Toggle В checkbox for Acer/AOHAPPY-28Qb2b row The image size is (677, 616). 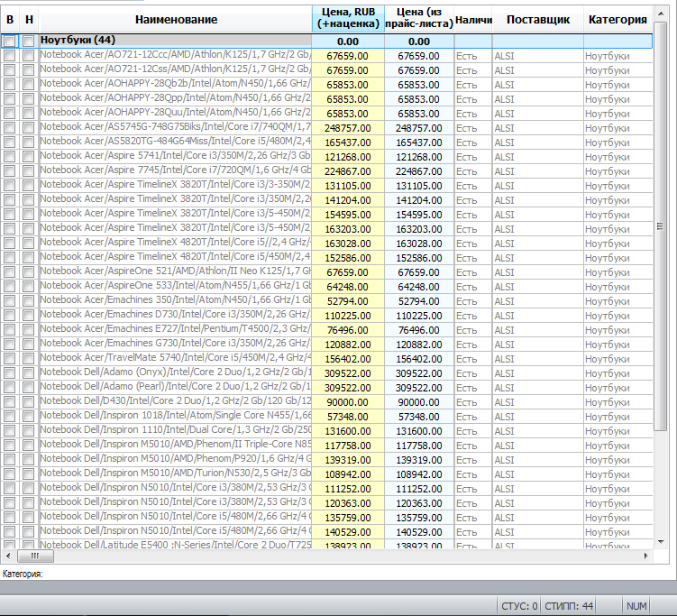click(10, 85)
